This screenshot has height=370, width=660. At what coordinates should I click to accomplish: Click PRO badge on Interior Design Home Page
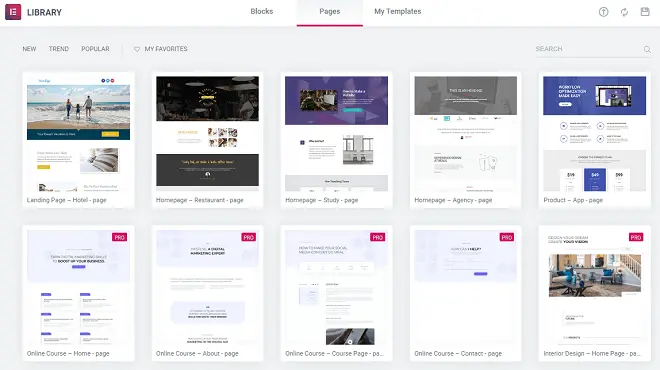[x=636, y=237]
